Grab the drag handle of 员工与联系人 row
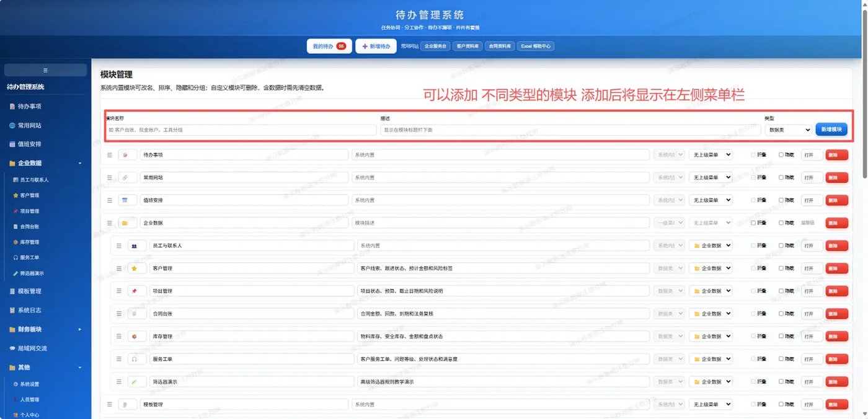This screenshot has height=419, width=868. tap(119, 245)
